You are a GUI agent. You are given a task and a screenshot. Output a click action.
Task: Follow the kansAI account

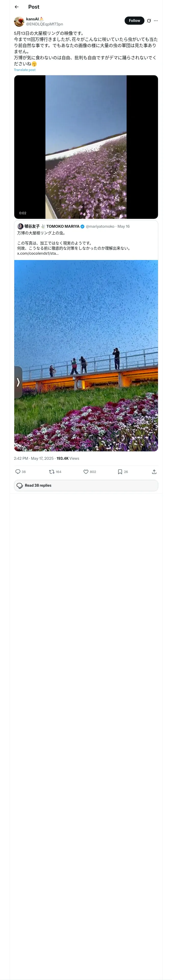coord(134,21)
